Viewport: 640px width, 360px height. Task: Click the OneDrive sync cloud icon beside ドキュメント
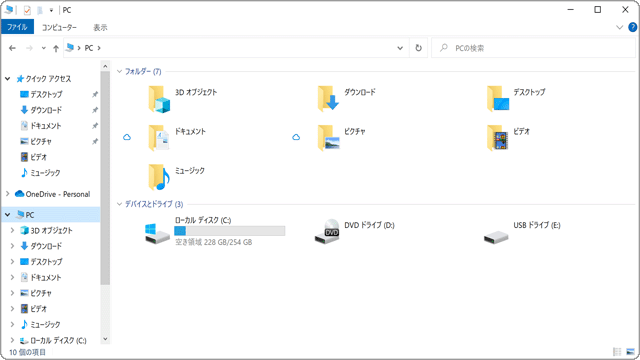coord(127,137)
